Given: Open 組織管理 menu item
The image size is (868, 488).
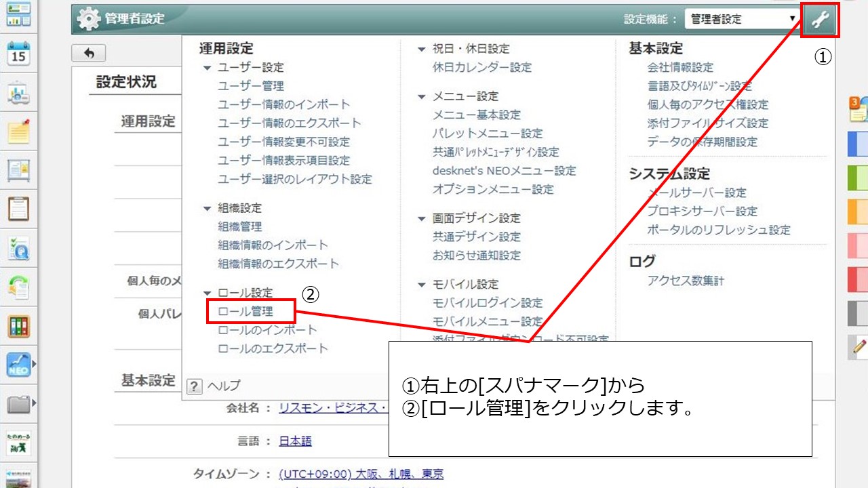Looking at the screenshot, I should (240, 226).
